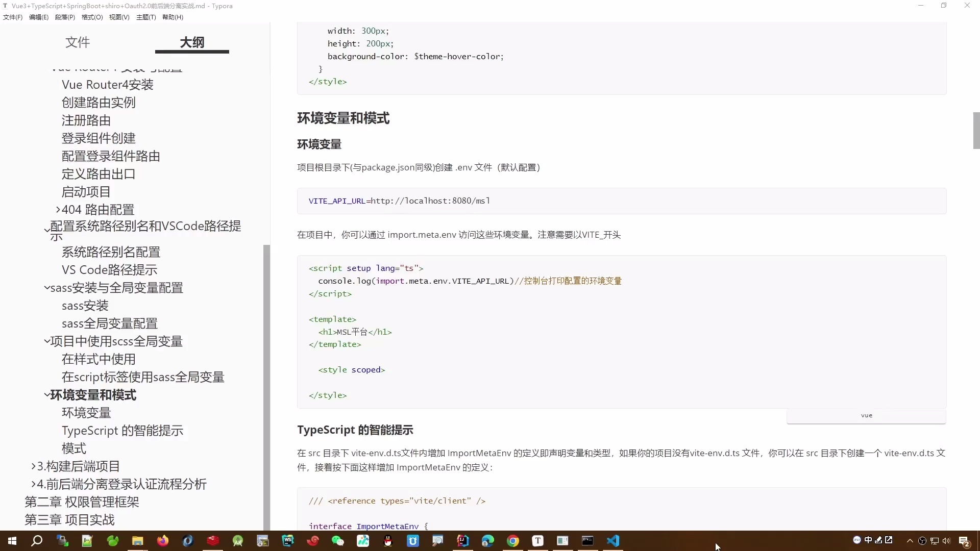The height and width of the screenshot is (551, 980).
Task: Click the Windows Start button
Action: click(x=12, y=541)
